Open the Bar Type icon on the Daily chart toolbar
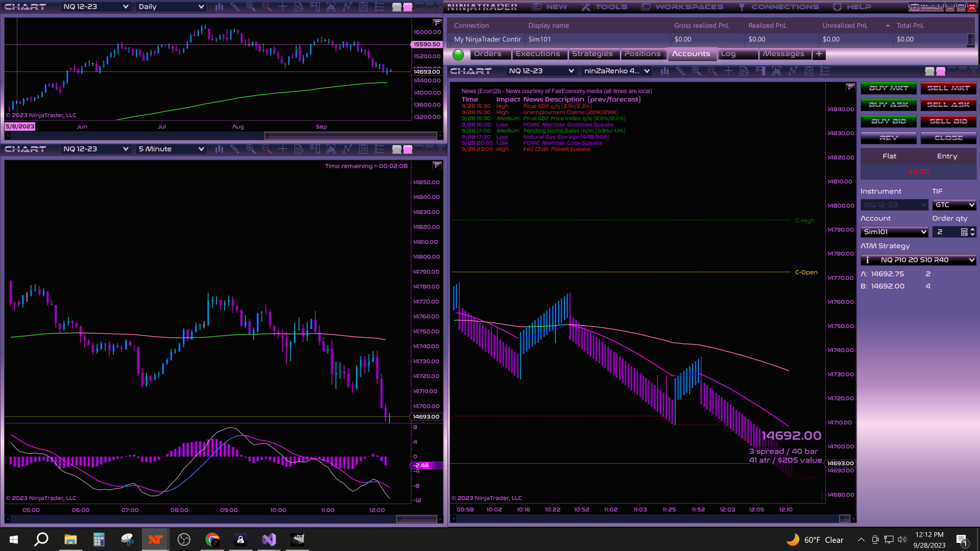This screenshot has height=551, width=980. (219, 7)
